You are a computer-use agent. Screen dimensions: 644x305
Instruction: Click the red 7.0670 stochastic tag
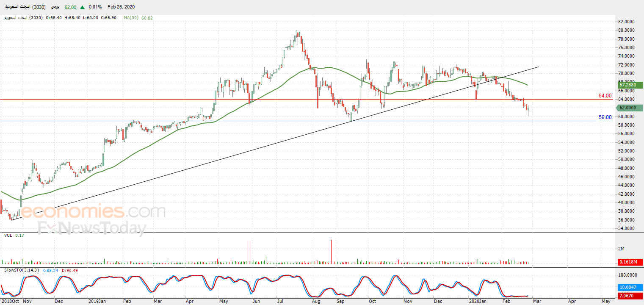pyautogui.click(x=631, y=295)
